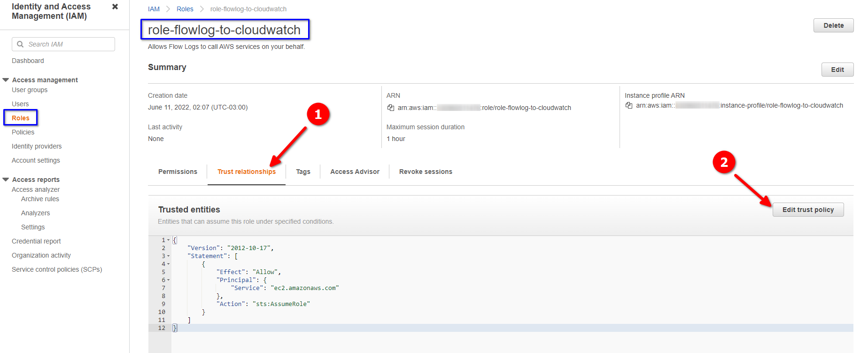Viewport: 868px width, 353px height.
Task: Fold the Statement array at line 3
Action: pos(169,256)
